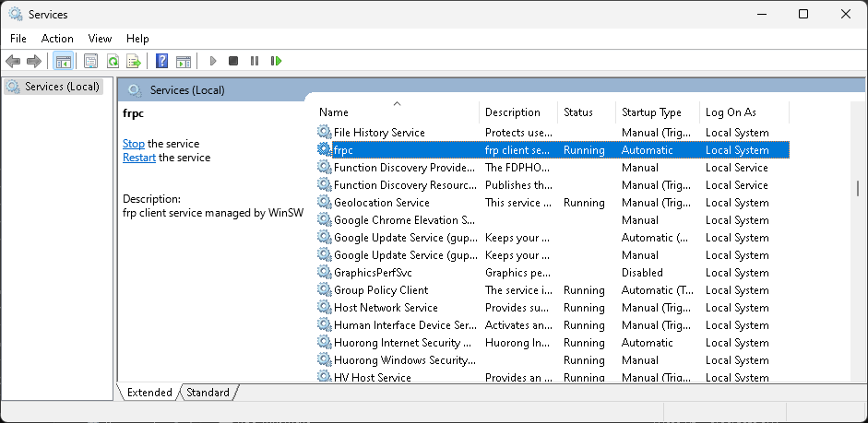Toggle Show/Hide Console Tree button
Image resolution: width=868 pixels, height=423 pixels.
tap(64, 61)
